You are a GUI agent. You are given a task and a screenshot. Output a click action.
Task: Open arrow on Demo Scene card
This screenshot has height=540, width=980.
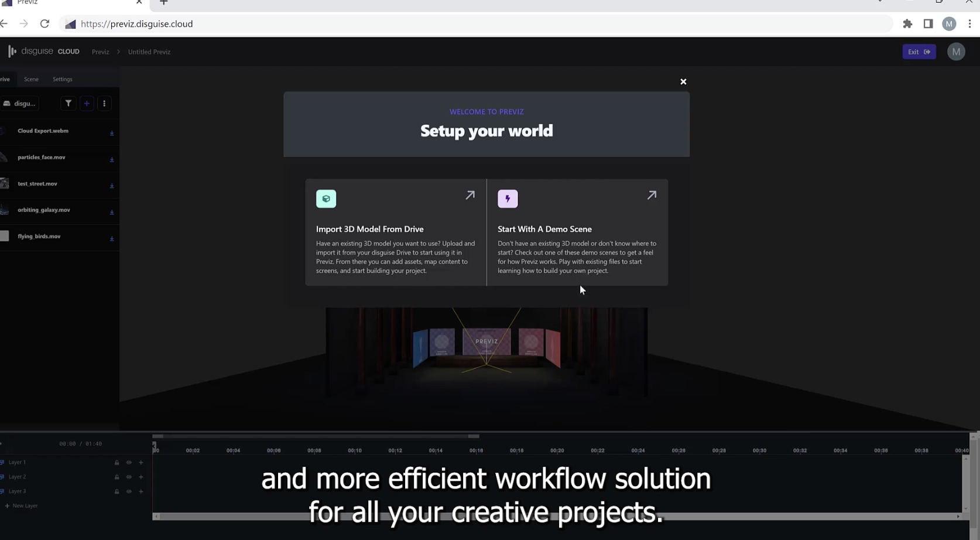pos(652,195)
